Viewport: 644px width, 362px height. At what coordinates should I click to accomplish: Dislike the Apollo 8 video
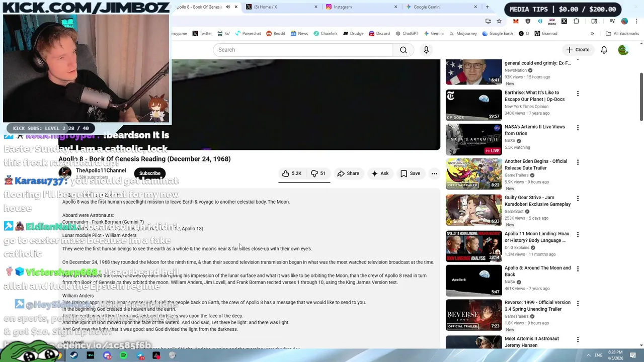318,173
